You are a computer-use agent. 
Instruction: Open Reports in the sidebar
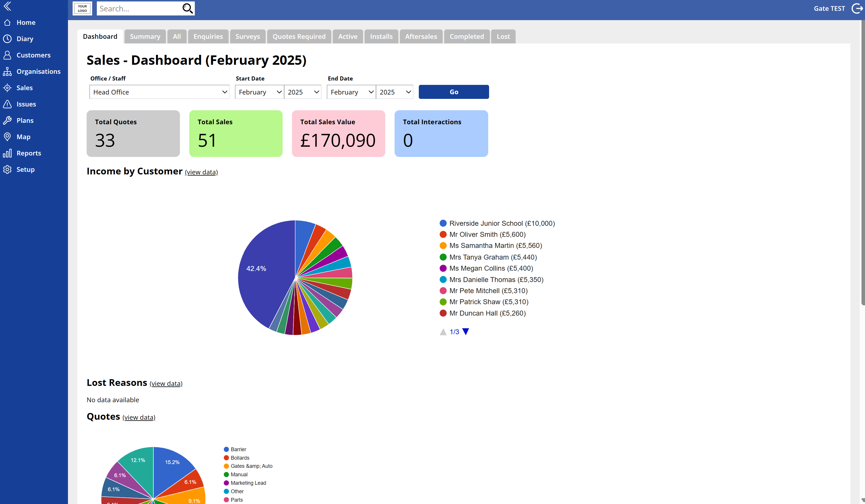click(x=29, y=153)
